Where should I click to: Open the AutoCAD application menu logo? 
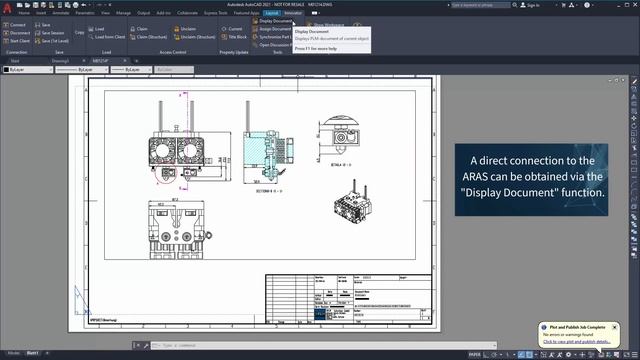pyautogui.click(x=7, y=8)
